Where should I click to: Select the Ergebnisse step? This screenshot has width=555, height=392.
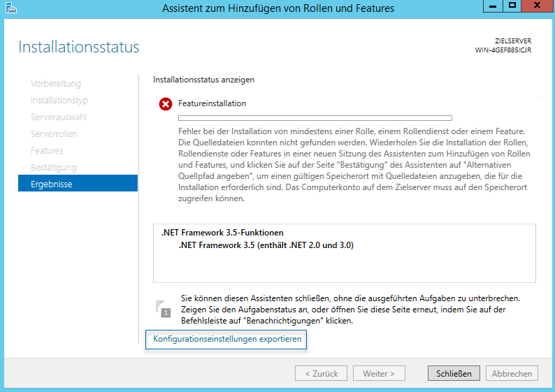coord(78,183)
